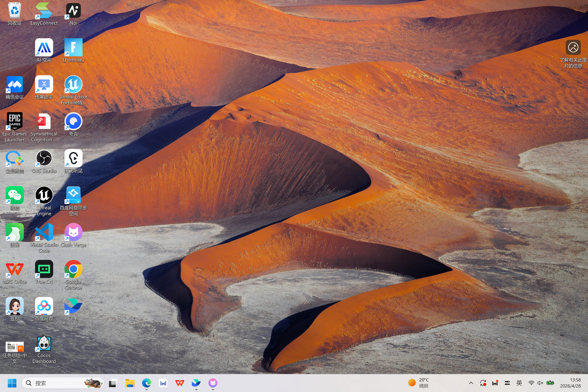Select the Unreal Engine desktop shortcut
This screenshot has width=588, height=392.
point(44,201)
